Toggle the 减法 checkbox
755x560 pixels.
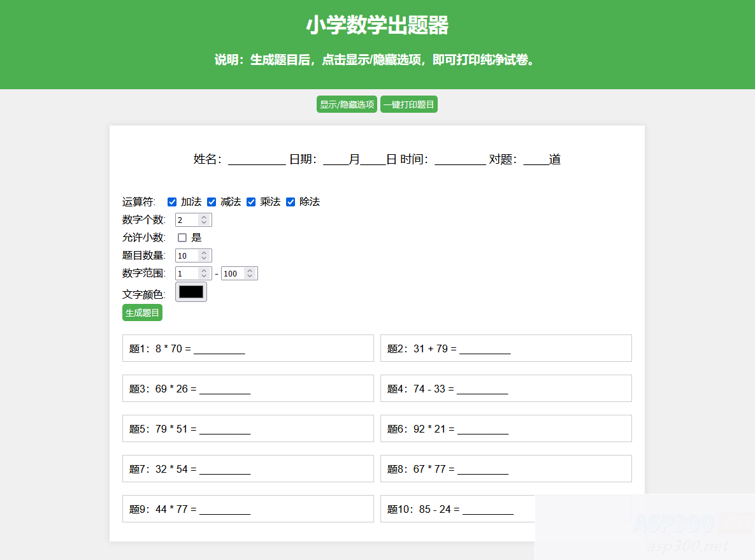click(212, 202)
